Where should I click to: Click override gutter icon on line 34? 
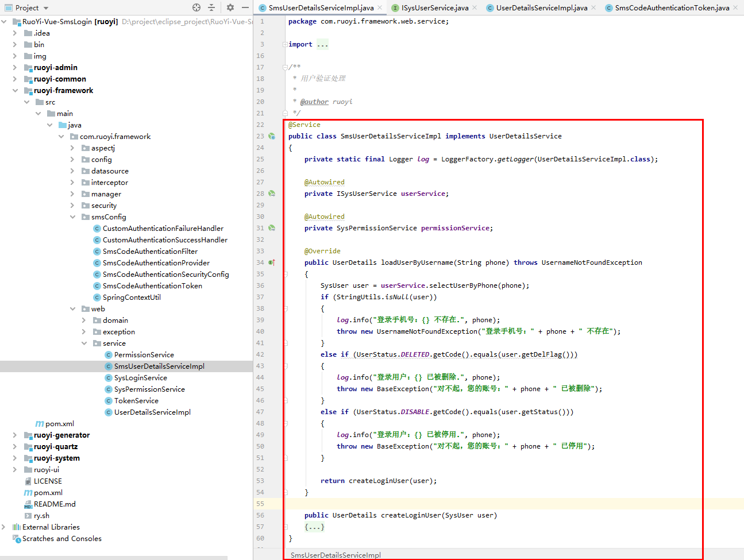(x=272, y=262)
